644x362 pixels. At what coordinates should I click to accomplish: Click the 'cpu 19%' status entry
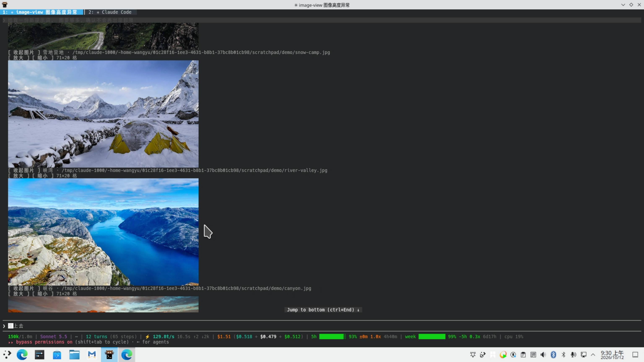[x=514, y=336]
